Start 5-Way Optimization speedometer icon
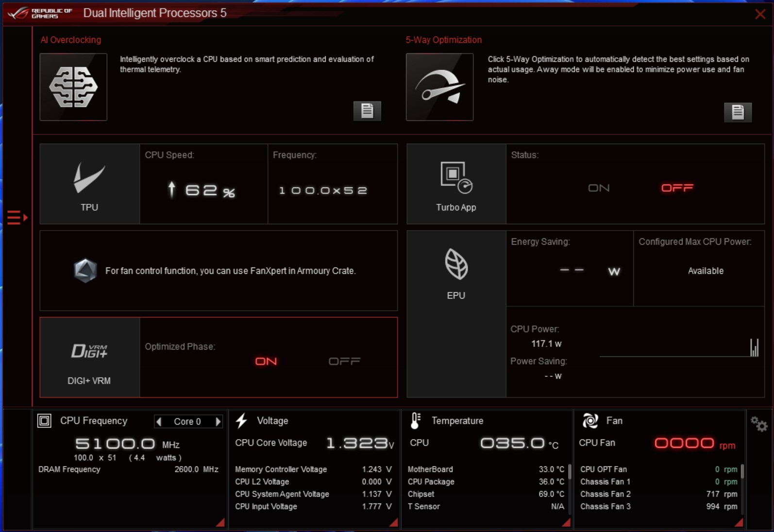The width and height of the screenshot is (774, 532). click(x=439, y=87)
